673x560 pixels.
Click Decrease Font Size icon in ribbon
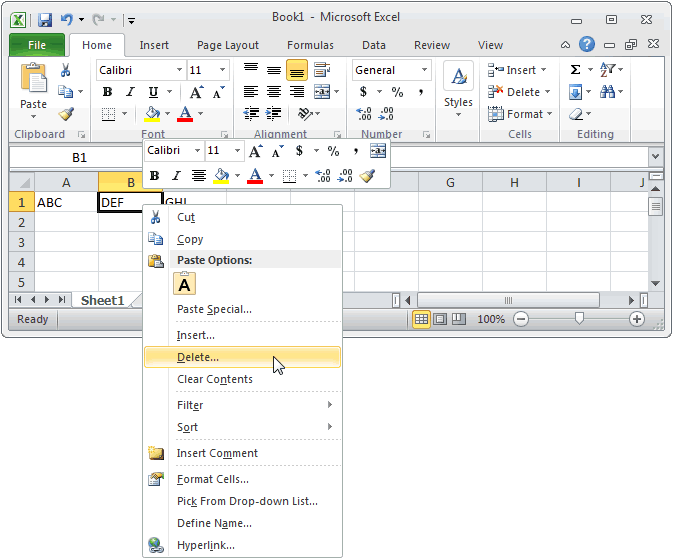218,92
